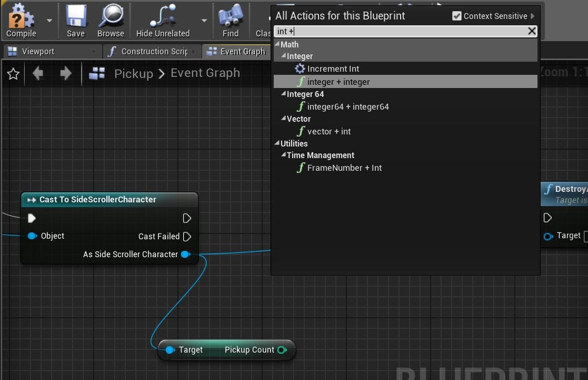588x380 pixels.
Task: Collapse the Integer 64 category
Action: pyautogui.click(x=284, y=94)
